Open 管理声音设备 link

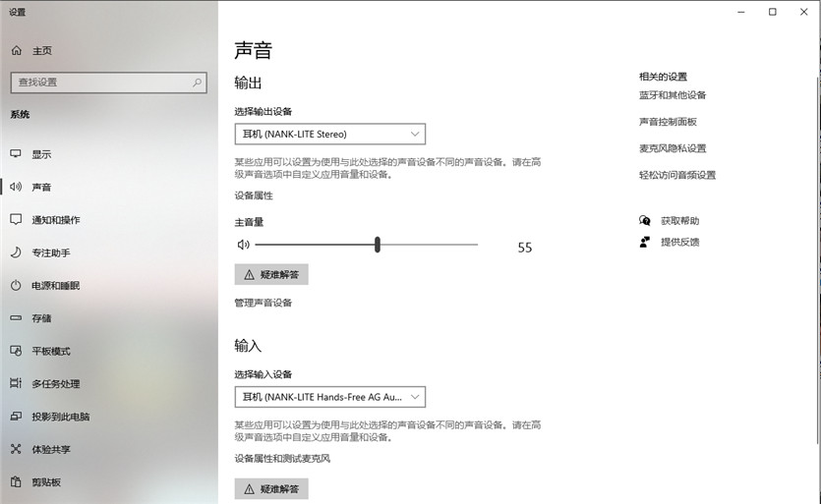263,303
